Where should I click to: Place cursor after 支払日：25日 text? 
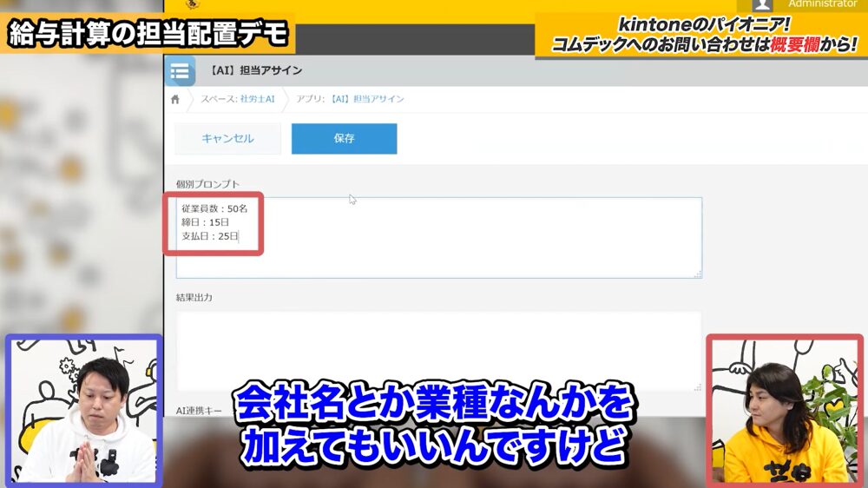click(239, 236)
